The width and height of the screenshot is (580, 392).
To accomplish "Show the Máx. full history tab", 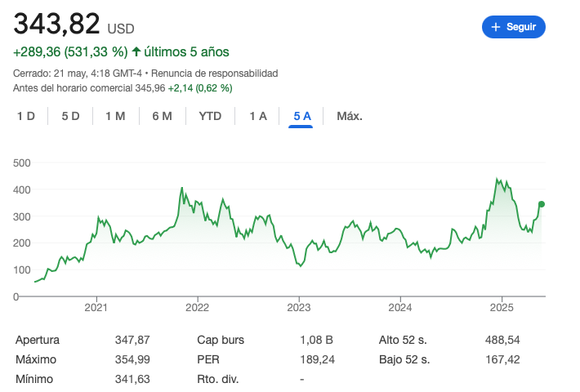I will [350, 116].
